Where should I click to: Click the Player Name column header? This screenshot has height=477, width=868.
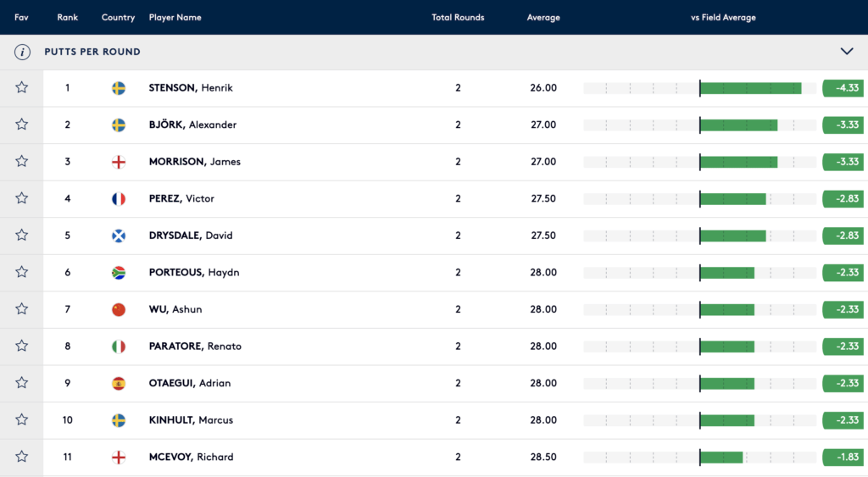pos(175,18)
